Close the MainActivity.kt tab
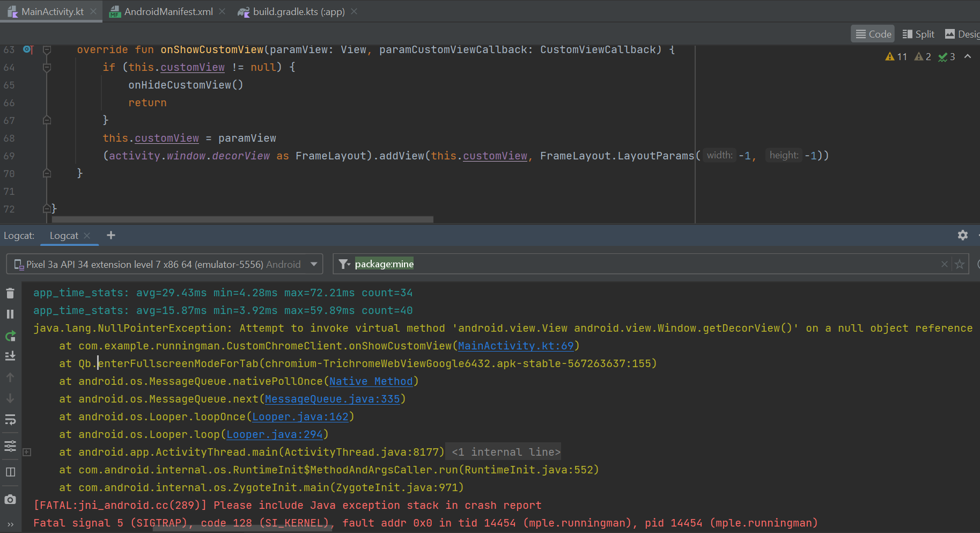Screen dimensions: 980x533 93,11
